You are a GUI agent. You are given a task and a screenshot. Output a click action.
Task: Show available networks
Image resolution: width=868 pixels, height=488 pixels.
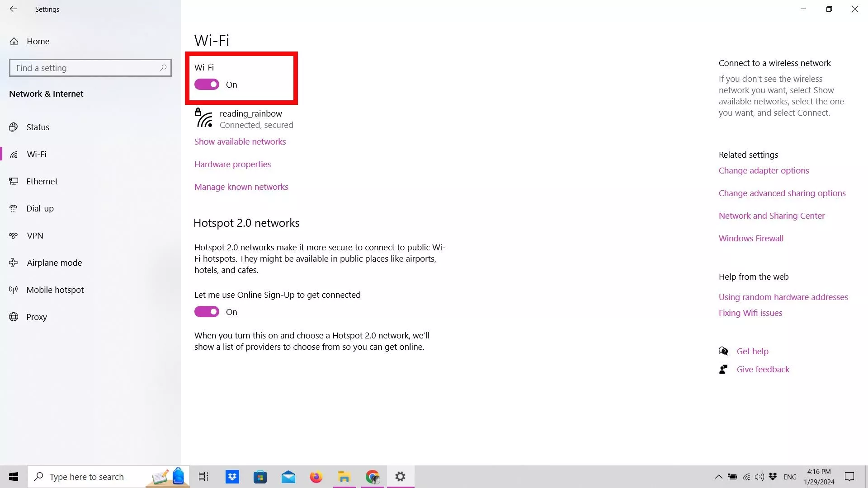[x=240, y=141]
